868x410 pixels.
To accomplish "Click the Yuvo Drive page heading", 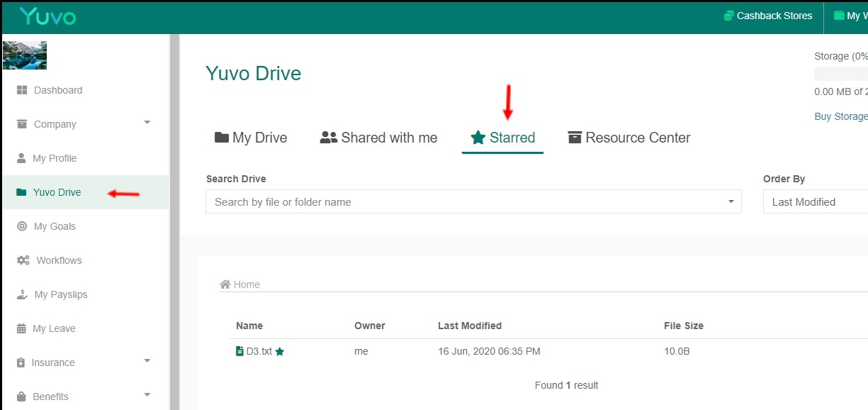I will (x=253, y=73).
